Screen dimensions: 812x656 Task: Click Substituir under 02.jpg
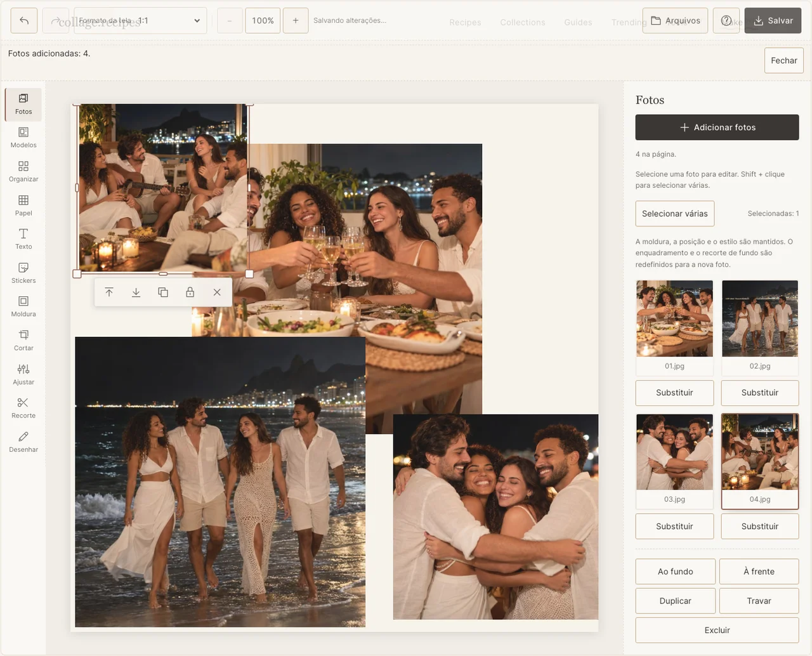pos(760,393)
